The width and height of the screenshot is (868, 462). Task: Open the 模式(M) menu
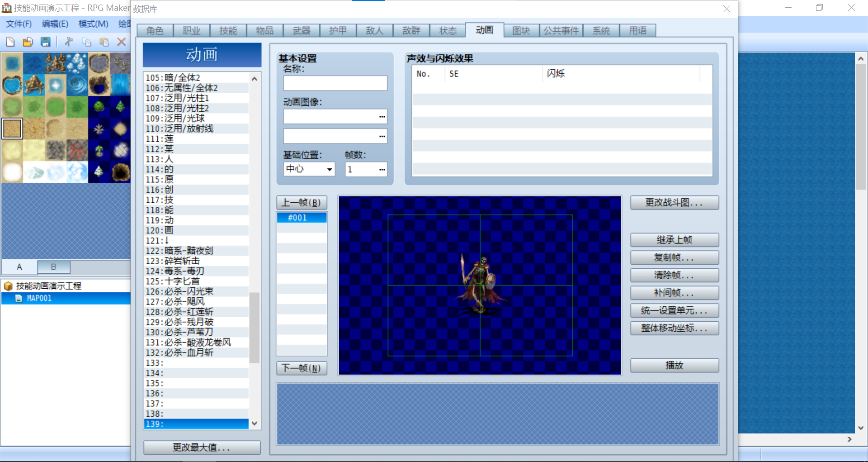[x=93, y=24]
